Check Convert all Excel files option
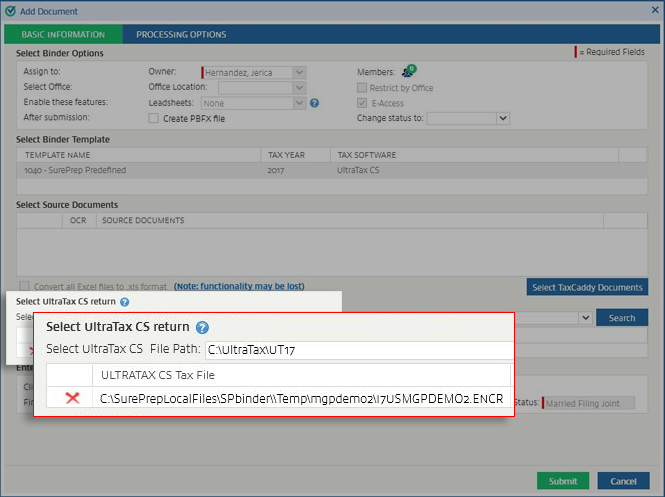The width and height of the screenshot is (665, 497). coord(24,286)
